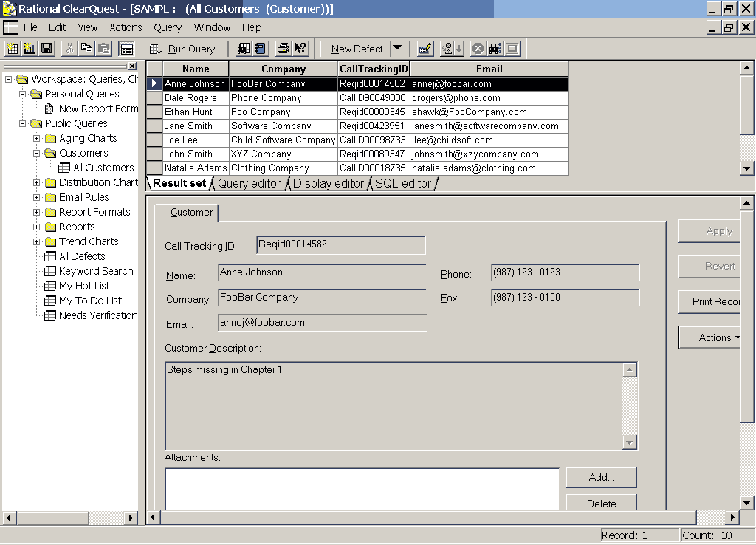Click the Print Record button
Viewport: 756px width, 545px height.
tap(709, 301)
